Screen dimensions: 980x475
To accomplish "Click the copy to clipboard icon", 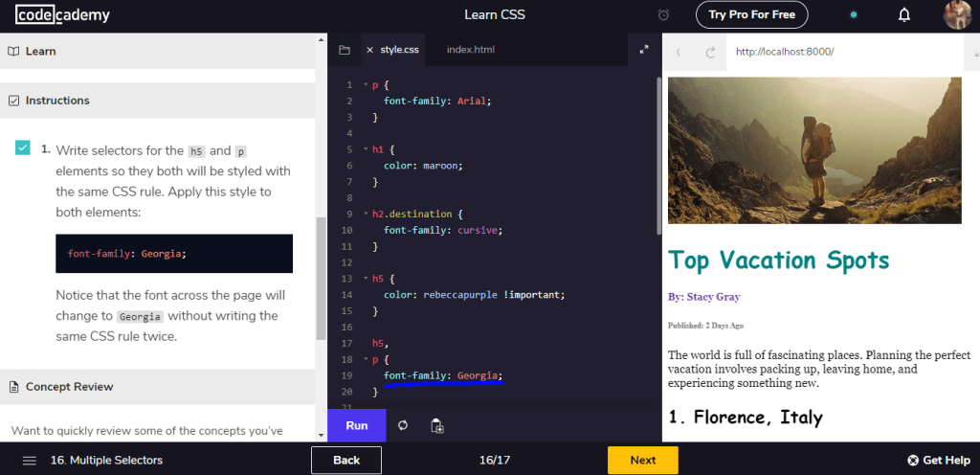I will tap(436, 425).
